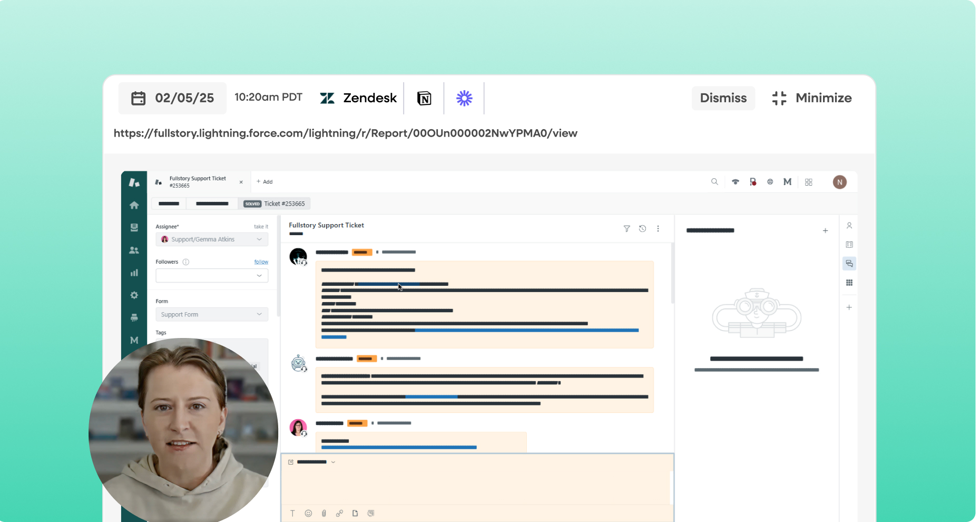980x522 pixels.
Task: Click the bot avatar on second message
Action: pos(298,363)
